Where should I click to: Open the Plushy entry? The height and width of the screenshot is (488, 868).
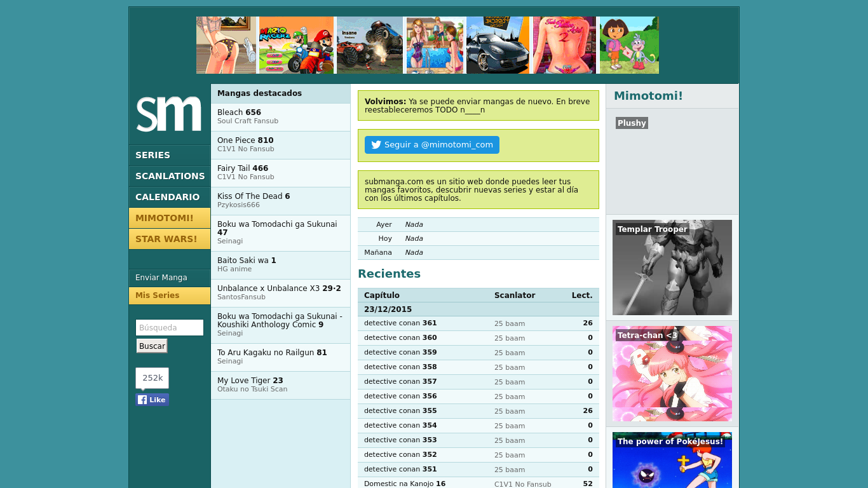pos(632,123)
